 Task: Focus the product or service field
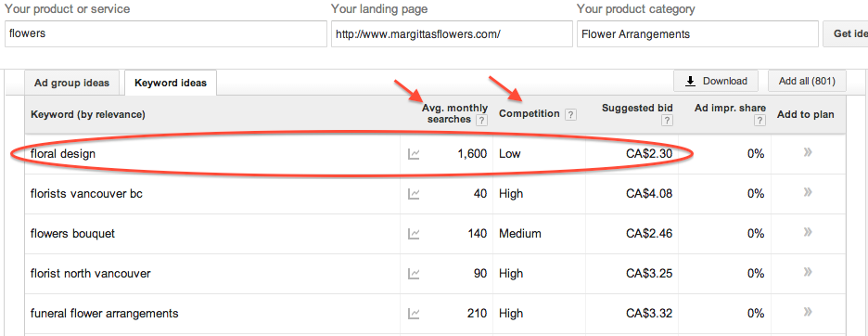click(165, 33)
